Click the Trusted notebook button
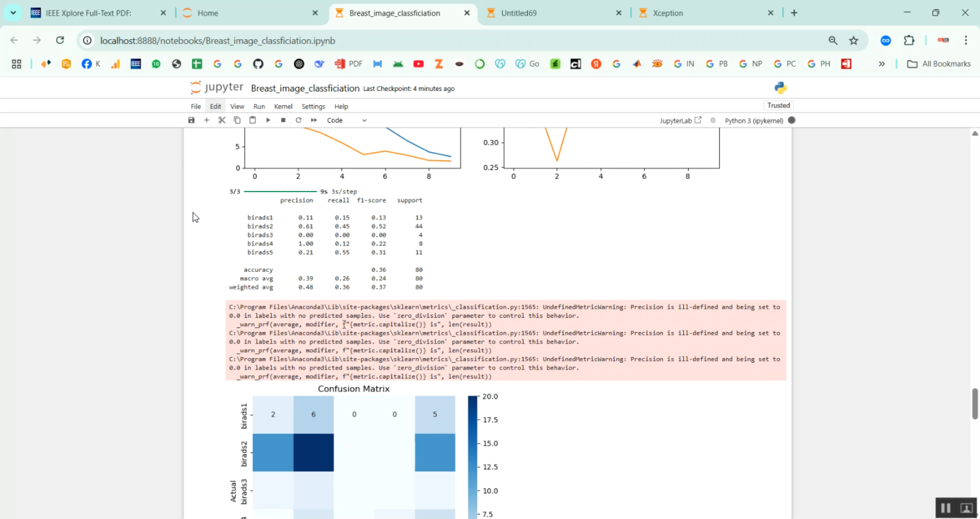 click(x=778, y=105)
